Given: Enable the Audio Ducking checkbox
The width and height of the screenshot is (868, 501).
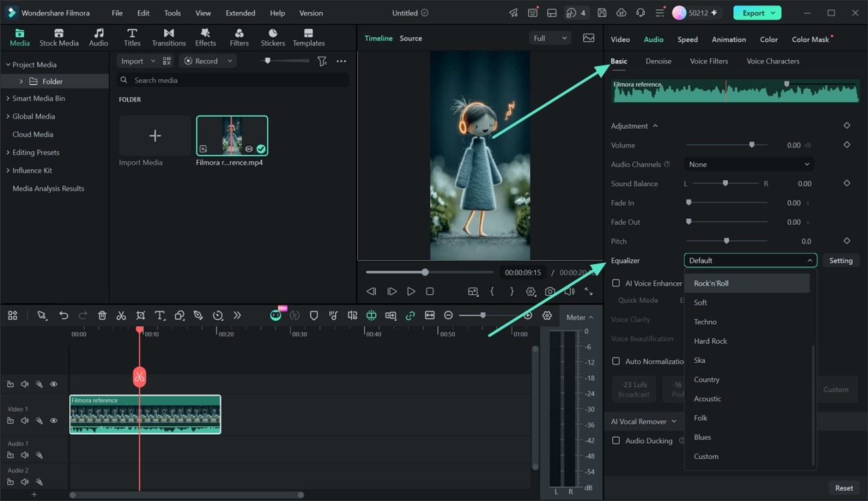Looking at the screenshot, I should (x=616, y=440).
